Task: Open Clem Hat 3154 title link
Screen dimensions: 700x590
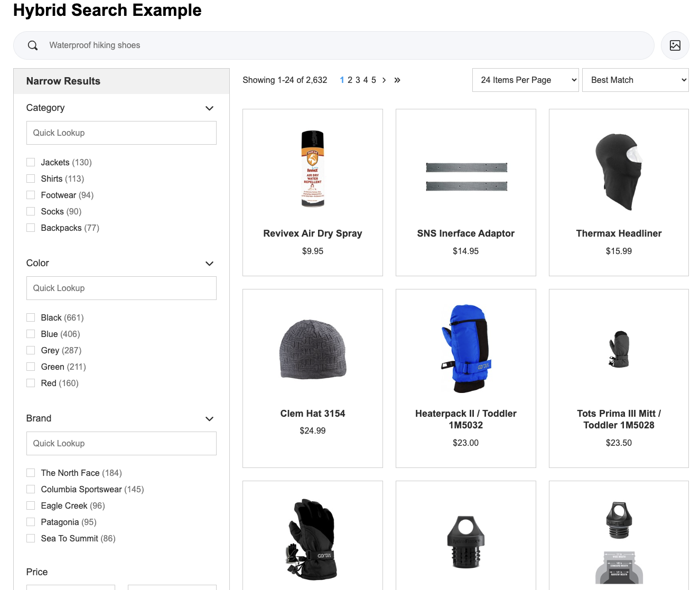Action: [x=313, y=414]
